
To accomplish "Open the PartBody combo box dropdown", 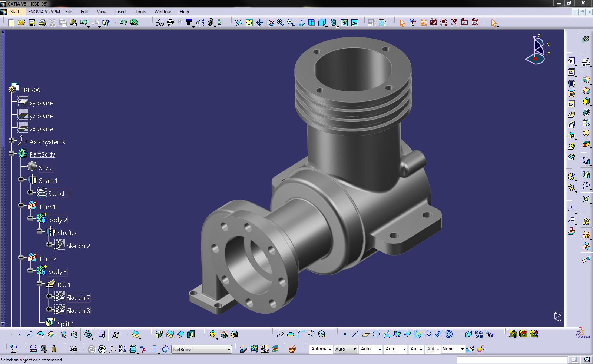I will tap(229, 349).
